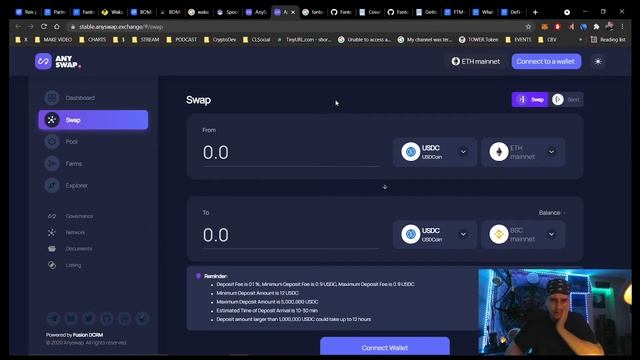Click the Governance icon
Viewport: 640px width, 360px height.
[x=52, y=216]
